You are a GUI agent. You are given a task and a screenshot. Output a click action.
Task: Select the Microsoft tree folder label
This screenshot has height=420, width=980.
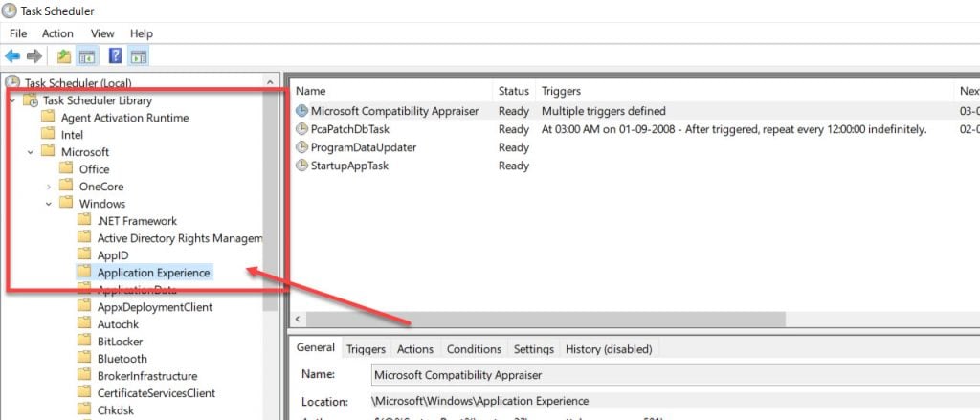85,152
